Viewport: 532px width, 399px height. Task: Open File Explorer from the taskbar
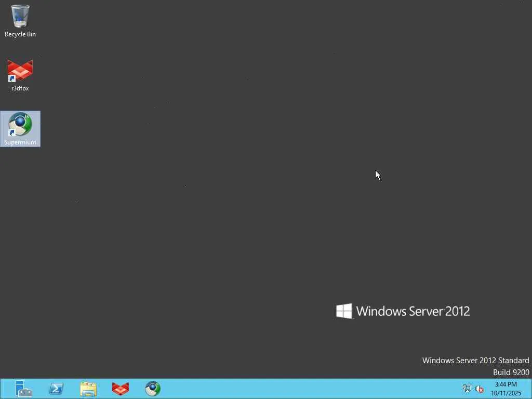[88, 389]
